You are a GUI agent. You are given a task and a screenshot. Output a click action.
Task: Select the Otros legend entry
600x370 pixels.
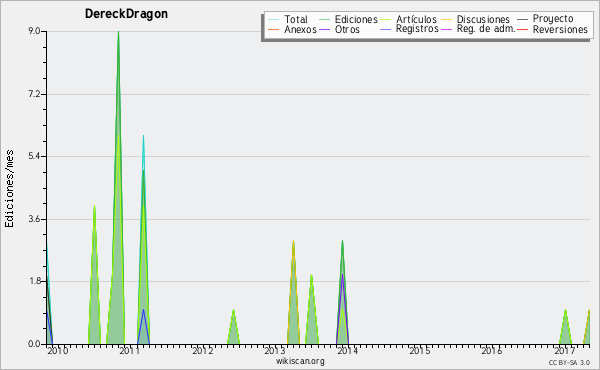339,29
